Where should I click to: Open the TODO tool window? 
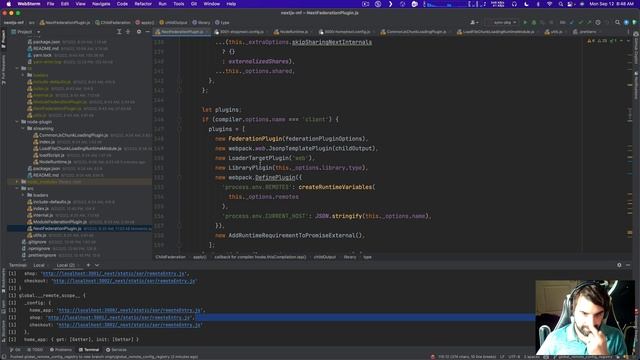pyautogui.click(x=35, y=350)
